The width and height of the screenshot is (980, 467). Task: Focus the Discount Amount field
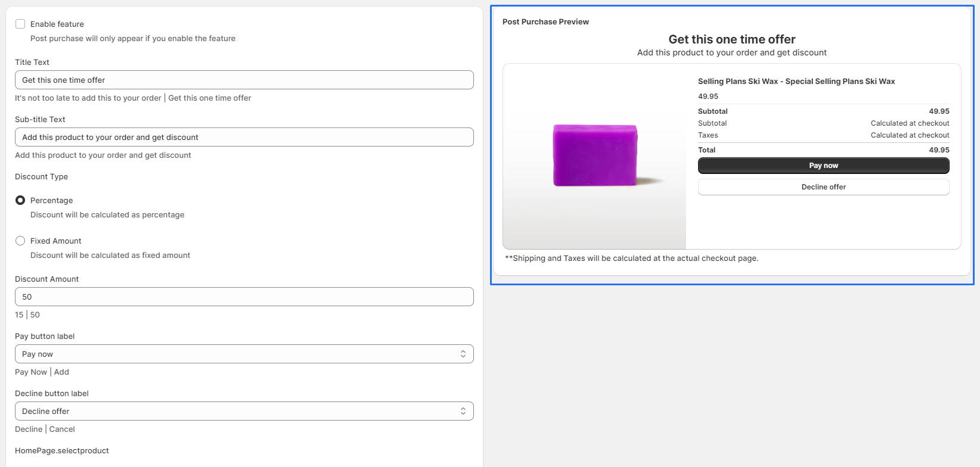244,297
